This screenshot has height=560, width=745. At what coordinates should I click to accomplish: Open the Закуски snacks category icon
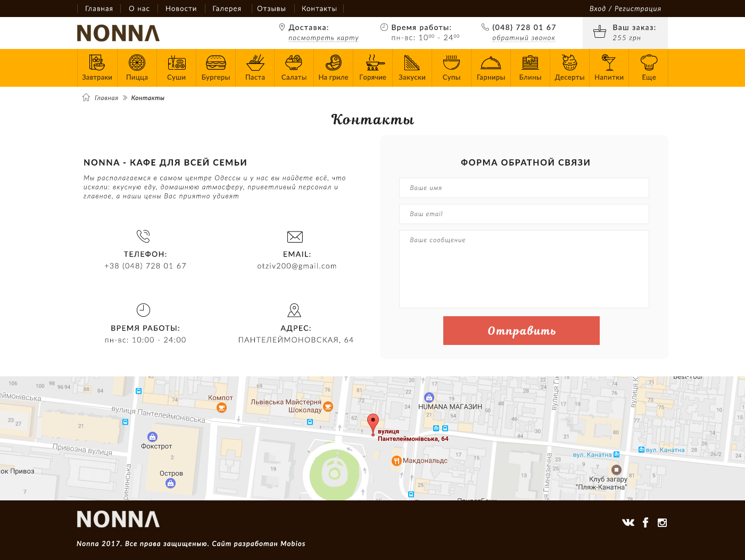pos(412,63)
